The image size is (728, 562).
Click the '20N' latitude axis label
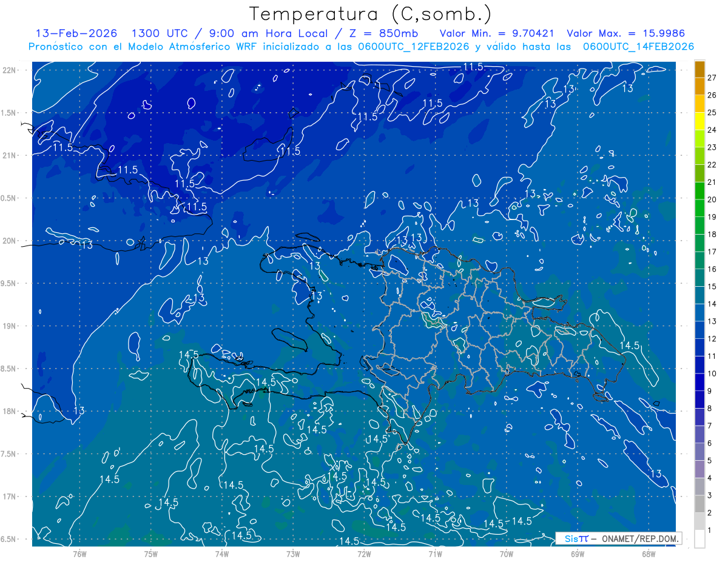point(10,241)
